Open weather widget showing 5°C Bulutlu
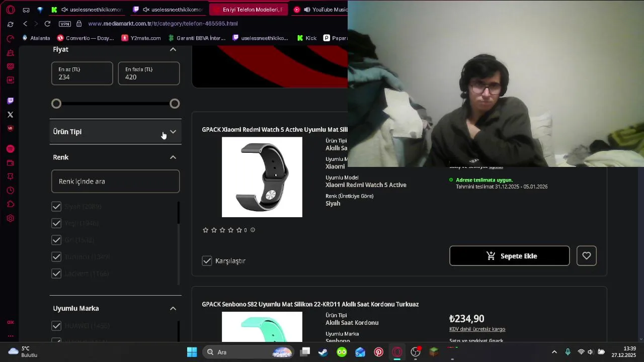The height and width of the screenshot is (362, 644). coord(23,352)
